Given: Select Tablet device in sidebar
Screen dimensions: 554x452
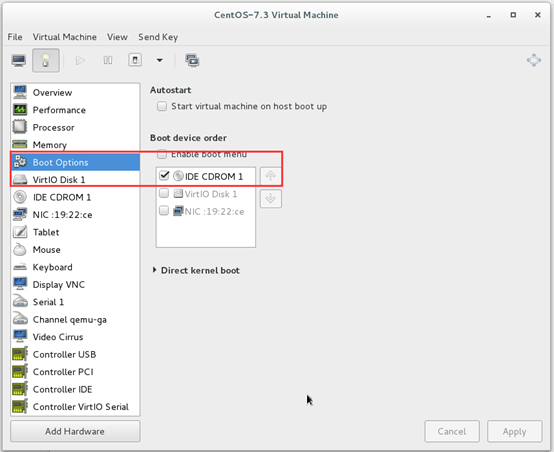Looking at the screenshot, I should (x=75, y=232).
